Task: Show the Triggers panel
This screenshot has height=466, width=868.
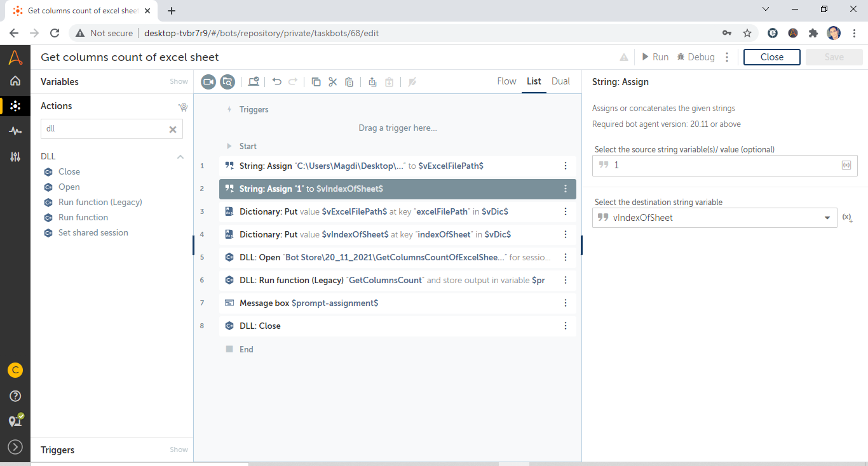Action: coord(179,449)
